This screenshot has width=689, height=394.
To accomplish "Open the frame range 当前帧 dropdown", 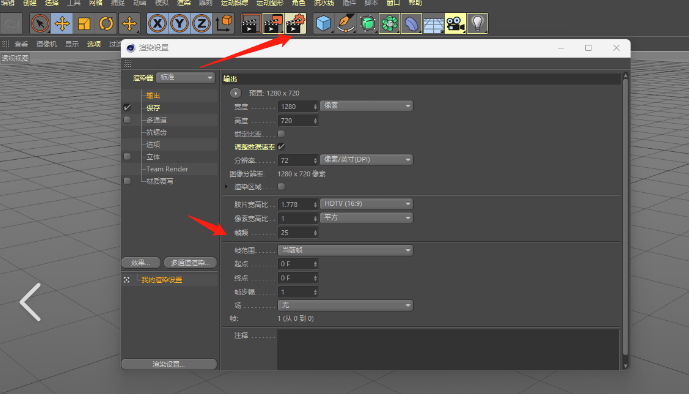I will click(345, 250).
